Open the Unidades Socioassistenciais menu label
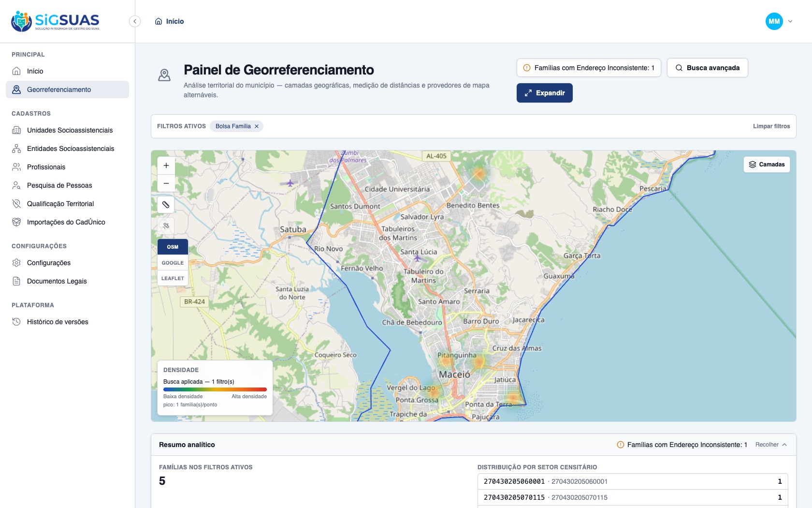This screenshot has width=812, height=508. pos(70,130)
